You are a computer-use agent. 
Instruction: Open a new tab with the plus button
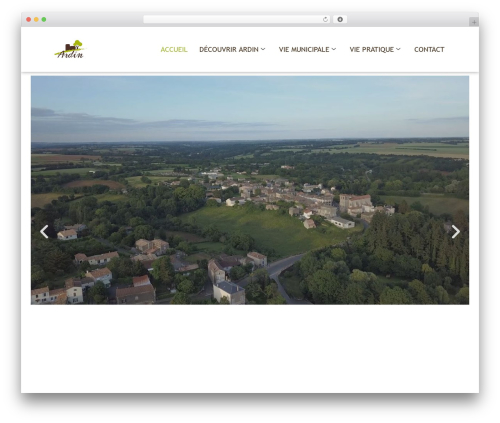tap(474, 22)
